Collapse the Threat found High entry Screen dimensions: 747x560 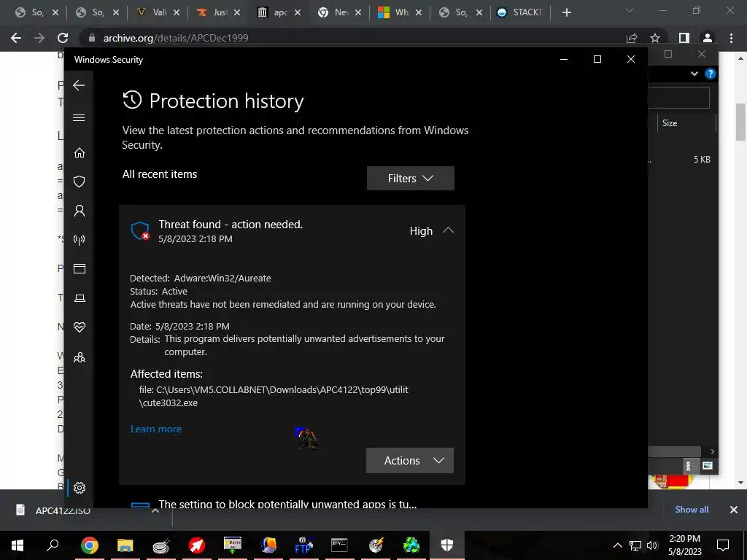coord(448,230)
